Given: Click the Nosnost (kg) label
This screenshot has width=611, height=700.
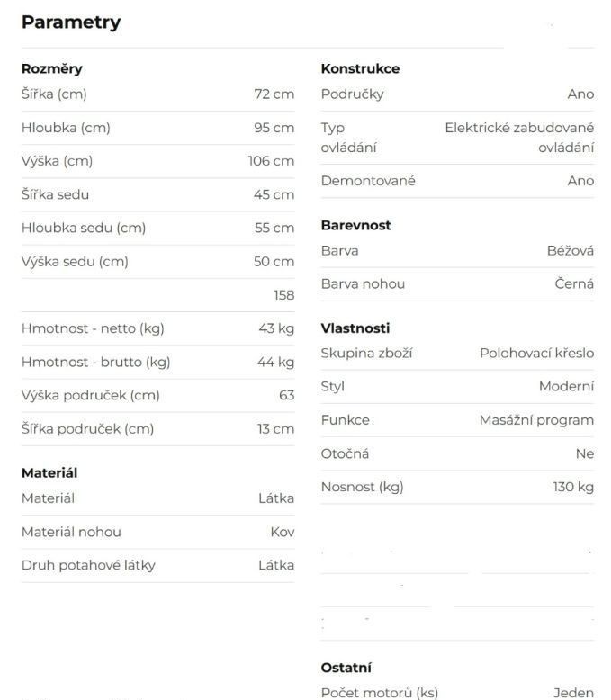Looking at the screenshot, I should click(362, 487).
